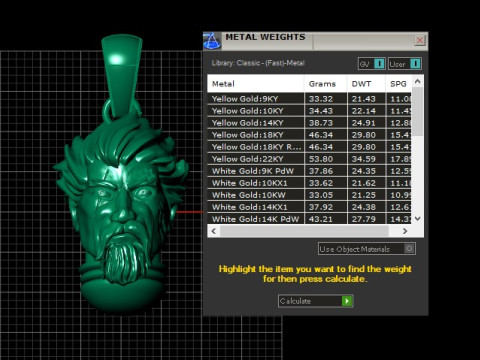Click the 38.73 grams value
The image size is (480, 360).
[321, 123]
